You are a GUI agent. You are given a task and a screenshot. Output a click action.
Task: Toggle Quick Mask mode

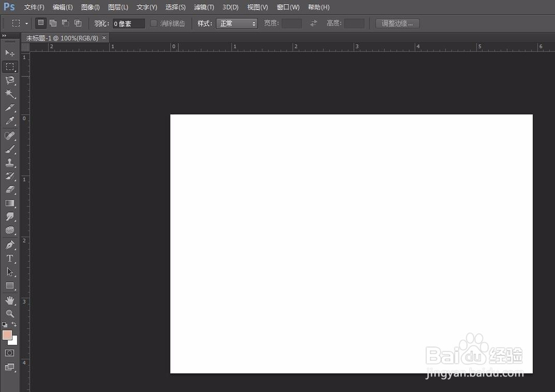click(9, 353)
